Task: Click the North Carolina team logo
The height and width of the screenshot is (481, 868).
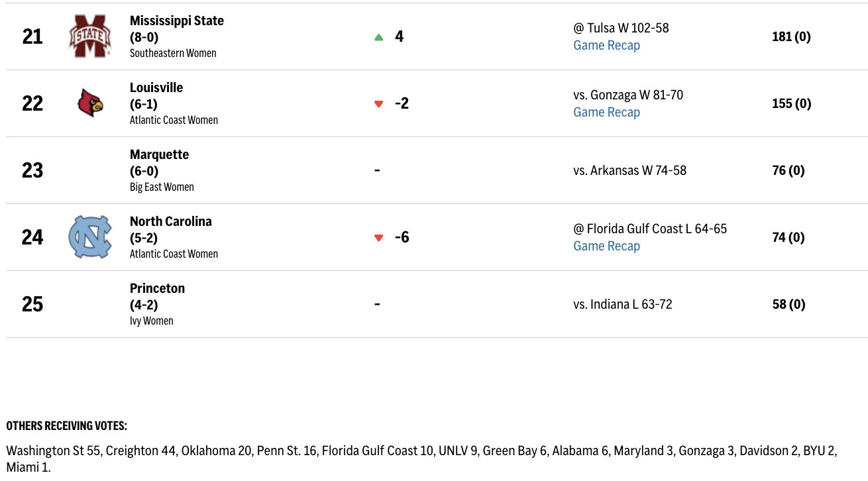Action: pos(90,237)
